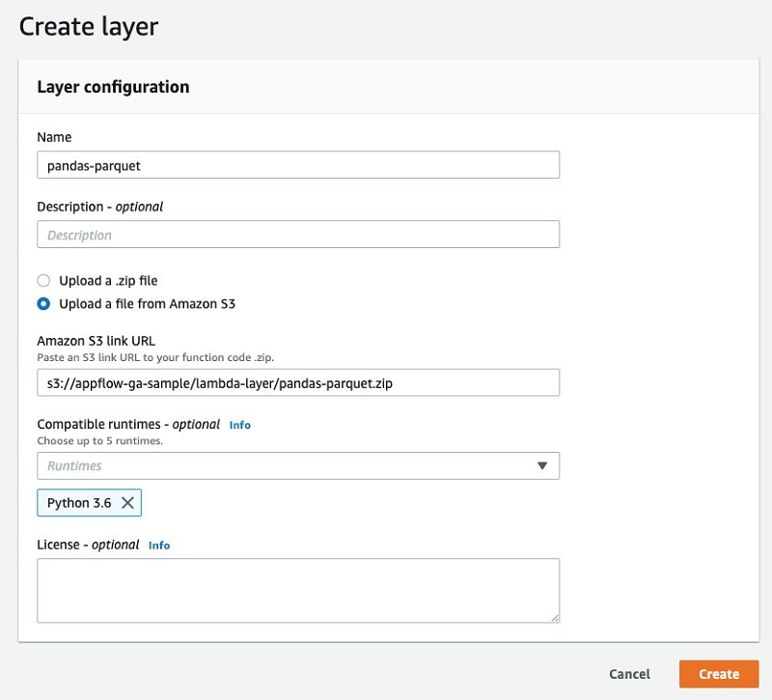
Task: Click into the Description input box
Action: [298, 235]
